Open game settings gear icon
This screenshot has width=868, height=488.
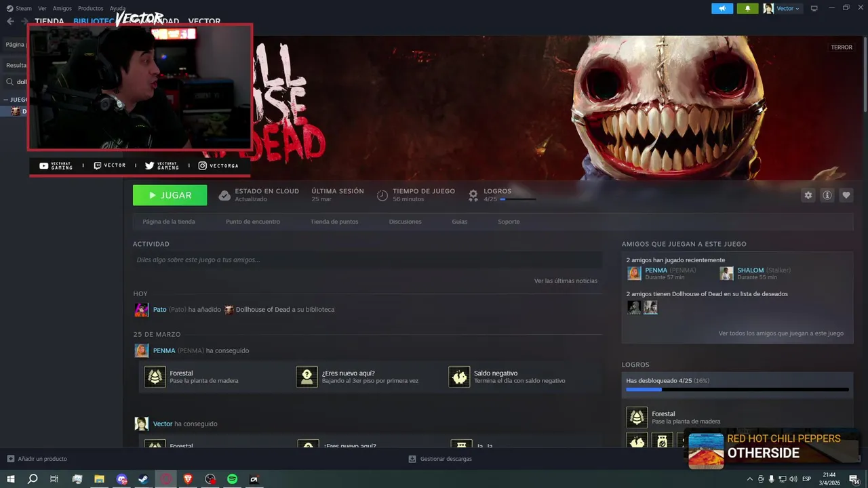pyautogui.click(x=808, y=195)
